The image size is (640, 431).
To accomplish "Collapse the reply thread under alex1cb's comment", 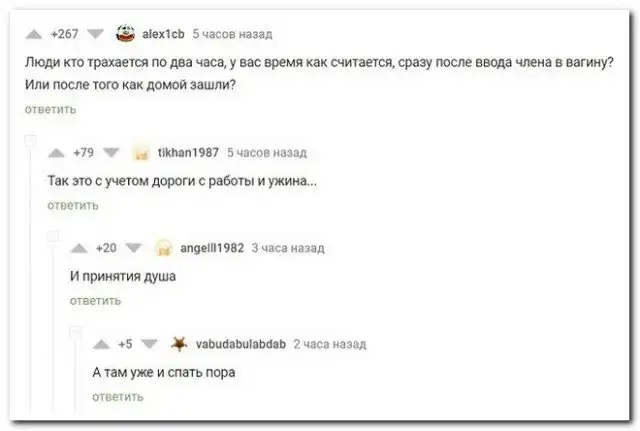I will click(31, 141).
